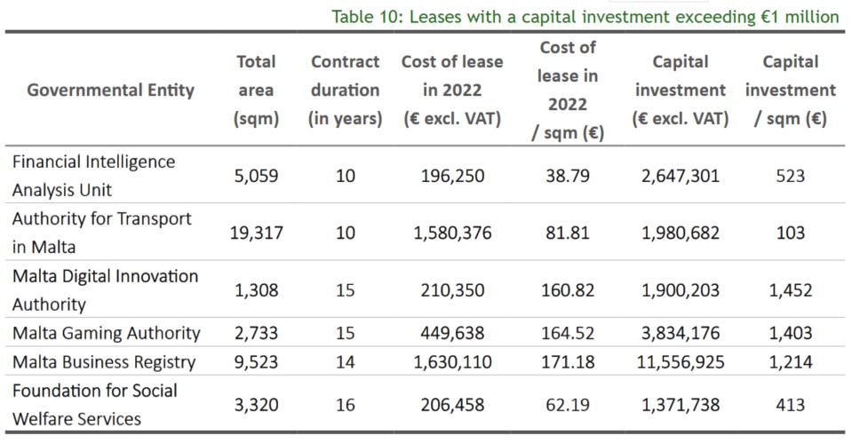Select the Authority for Transport in Malta cell

pyautogui.click(x=101, y=233)
